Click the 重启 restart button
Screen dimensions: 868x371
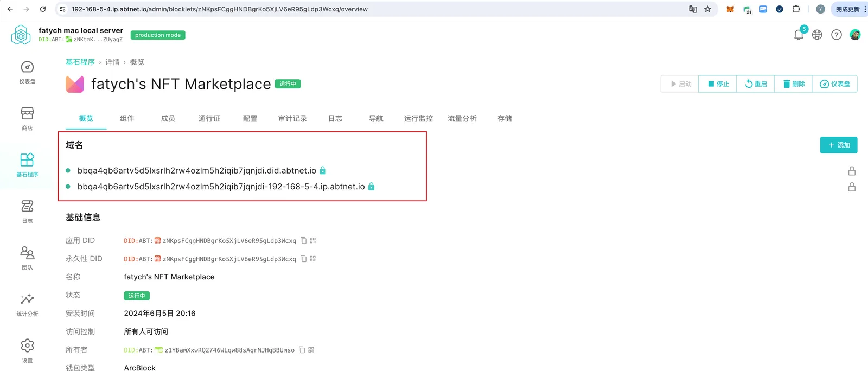(756, 84)
